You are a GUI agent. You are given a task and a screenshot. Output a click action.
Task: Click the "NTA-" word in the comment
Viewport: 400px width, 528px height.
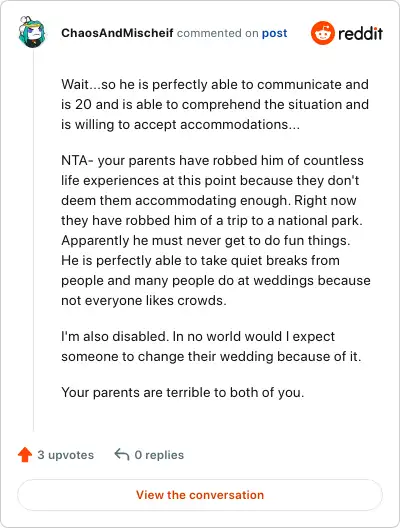pos(77,161)
